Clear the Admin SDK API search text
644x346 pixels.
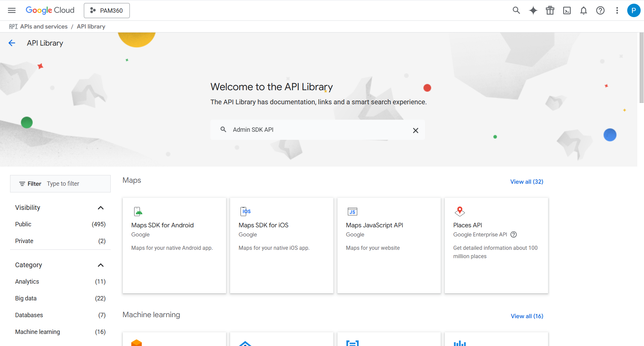pyautogui.click(x=416, y=130)
